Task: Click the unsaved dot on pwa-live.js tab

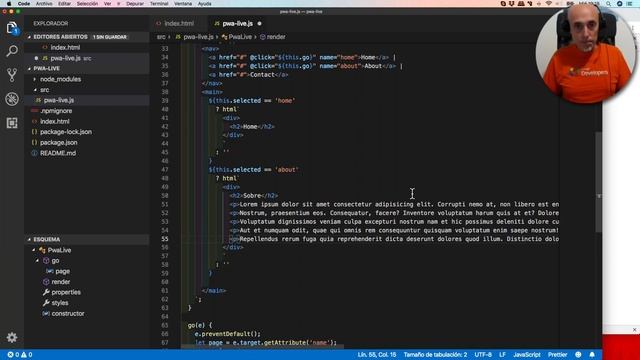Action: [260, 24]
